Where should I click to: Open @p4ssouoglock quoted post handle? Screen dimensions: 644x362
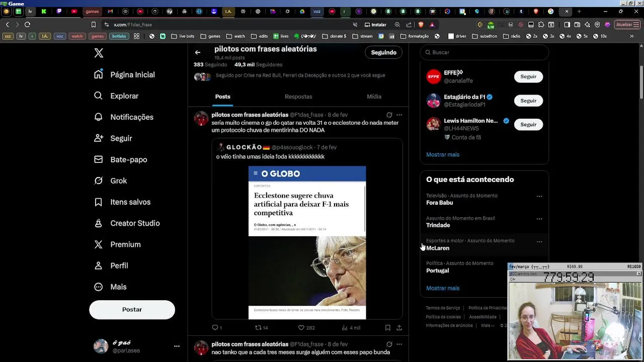[292, 147]
